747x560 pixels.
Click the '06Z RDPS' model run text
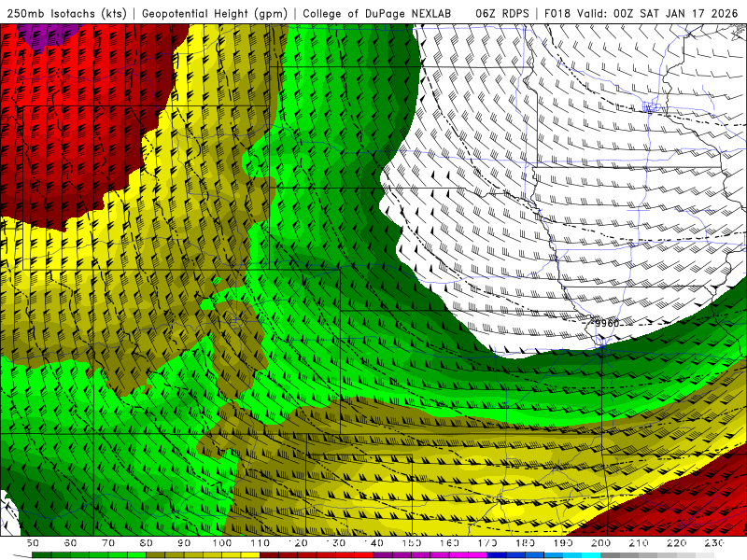[x=501, y=13]
